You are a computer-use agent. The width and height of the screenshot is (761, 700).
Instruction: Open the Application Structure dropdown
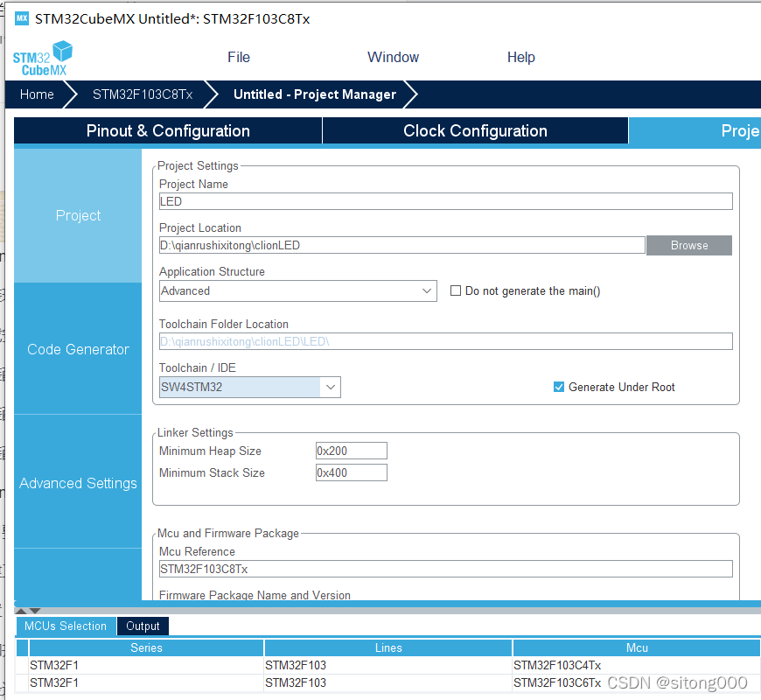click(298, 290)
